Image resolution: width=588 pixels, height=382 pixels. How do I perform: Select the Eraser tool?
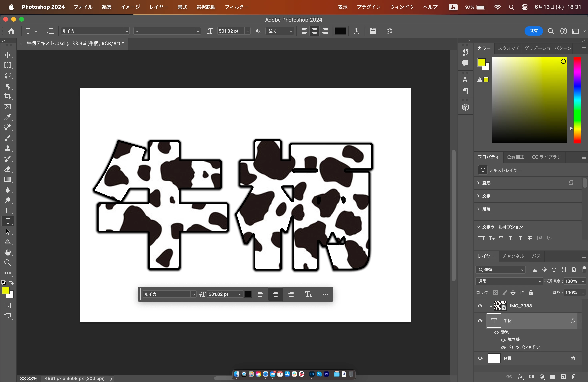click(x=8, y=169)
